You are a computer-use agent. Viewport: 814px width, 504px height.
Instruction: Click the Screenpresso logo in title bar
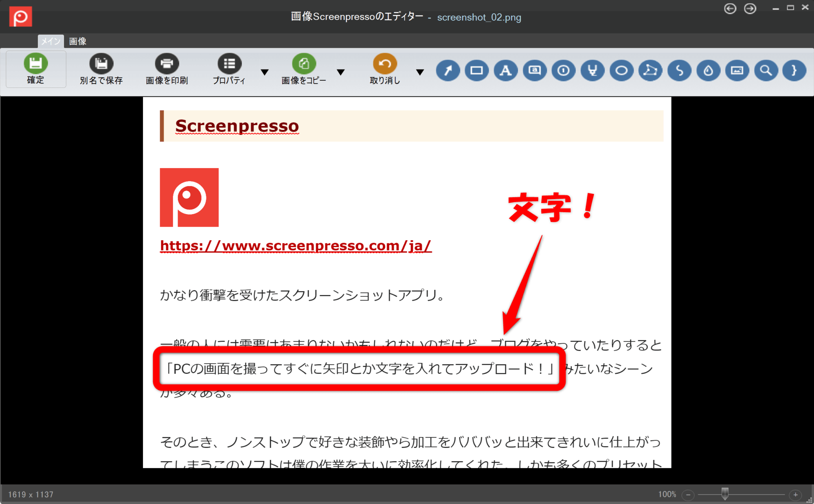click(x=20, y=17)
